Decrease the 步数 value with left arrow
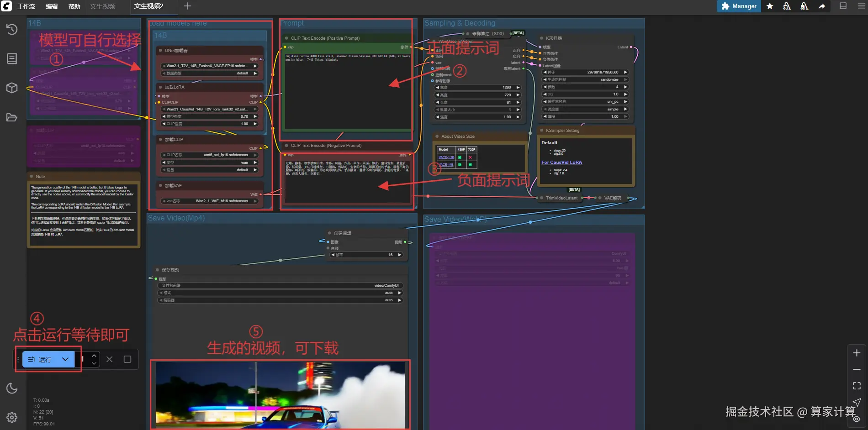 coord(545,87)
